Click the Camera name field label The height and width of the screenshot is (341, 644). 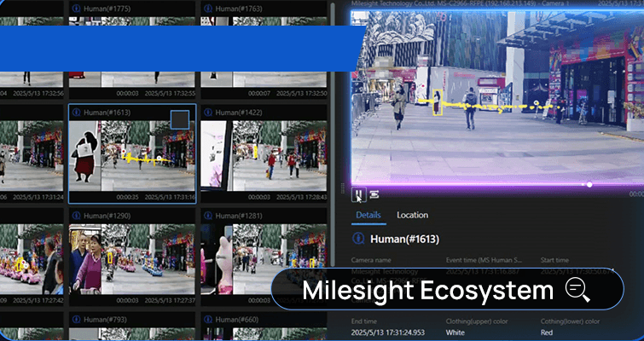(x=371, y=260)
